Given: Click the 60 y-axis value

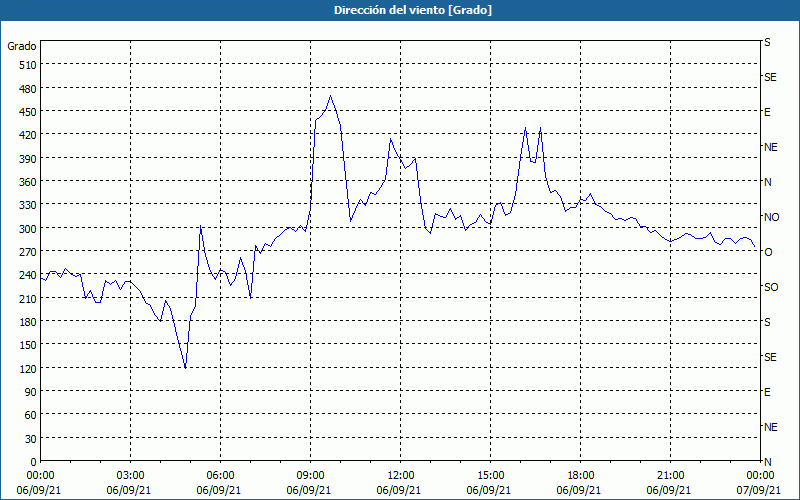Looking at the screenshot, I should tap(31, 415).
